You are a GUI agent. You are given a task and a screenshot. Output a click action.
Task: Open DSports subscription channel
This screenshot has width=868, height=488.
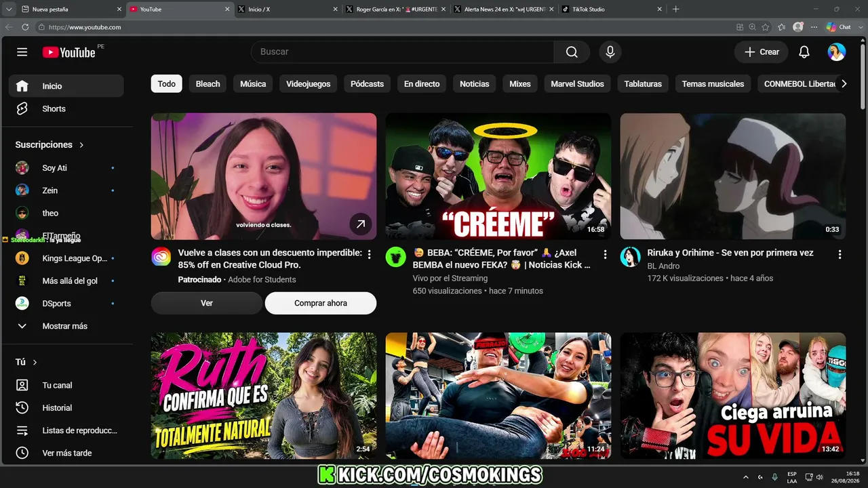pos(66,304)
